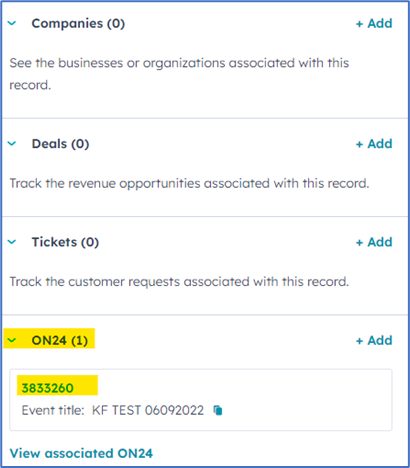Image resolution: width=410 pixels, height=468 pixels.
Task: Click the KF TEST 06092022 event title value
Action: point(148,410)
